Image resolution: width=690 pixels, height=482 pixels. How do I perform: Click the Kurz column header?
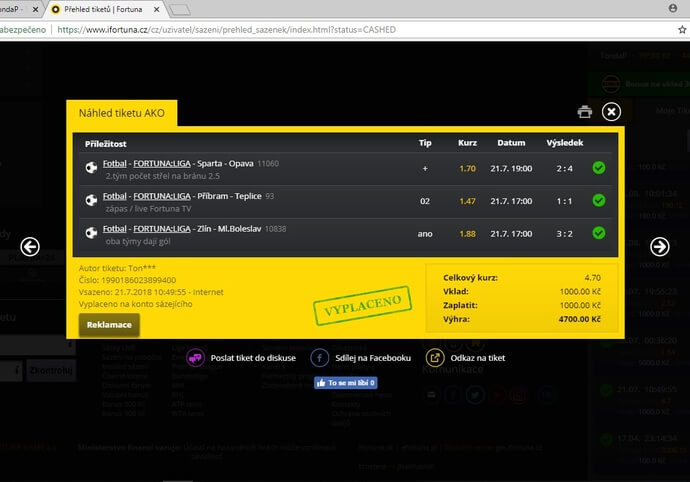(x=467, y=143)
